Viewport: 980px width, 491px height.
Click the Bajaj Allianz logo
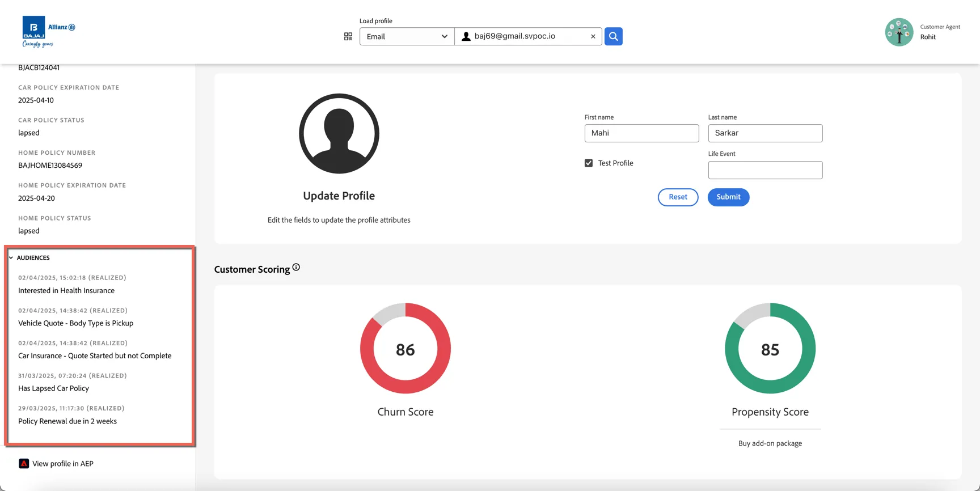48,32
